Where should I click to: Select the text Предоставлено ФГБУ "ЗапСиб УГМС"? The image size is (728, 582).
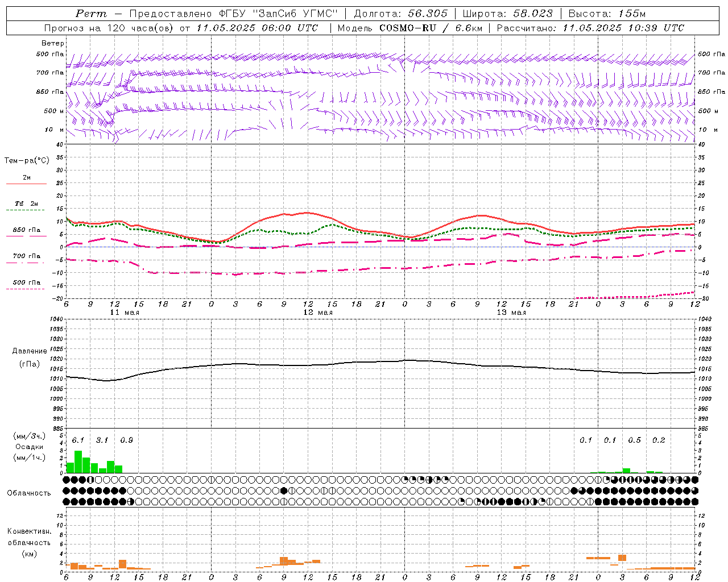pyautogui.click(x=234, y=14)
